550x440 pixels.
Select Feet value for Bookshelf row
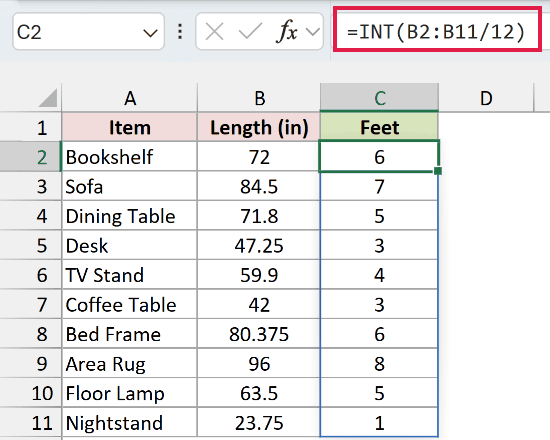379,156
